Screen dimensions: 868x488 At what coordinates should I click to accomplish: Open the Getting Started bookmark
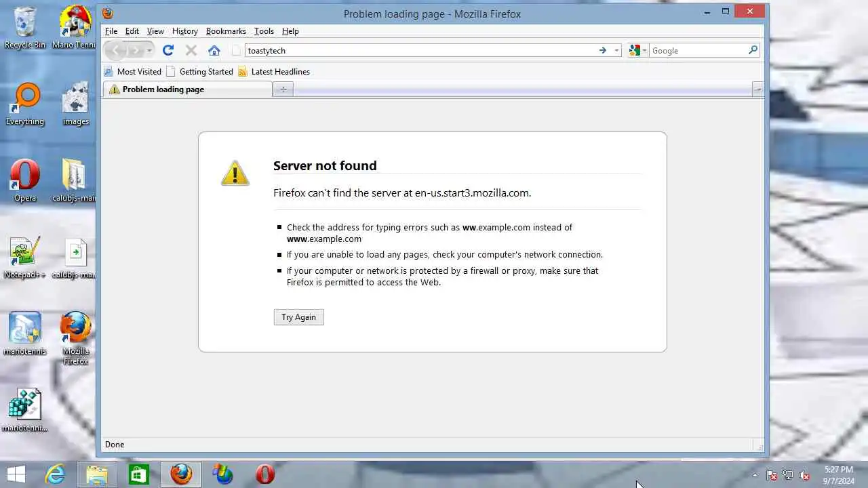pyautogui.click(x=200, y=71)
